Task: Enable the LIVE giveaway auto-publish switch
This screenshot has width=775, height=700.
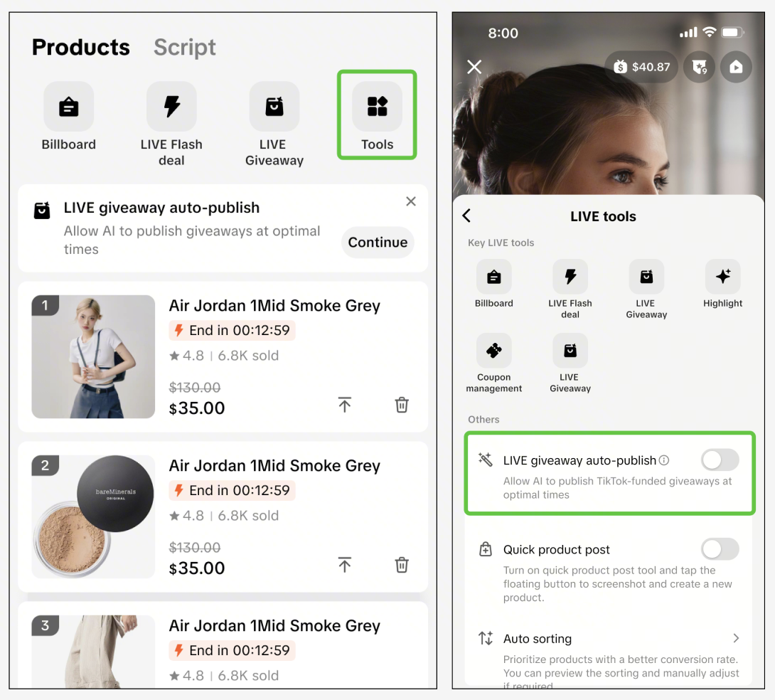Action: [x=720, y=460]
